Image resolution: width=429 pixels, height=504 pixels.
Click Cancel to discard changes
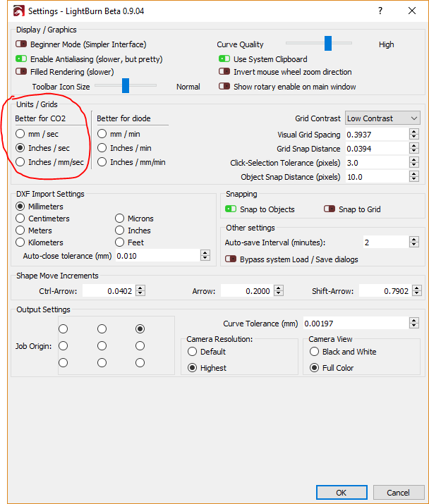point(399,493)
